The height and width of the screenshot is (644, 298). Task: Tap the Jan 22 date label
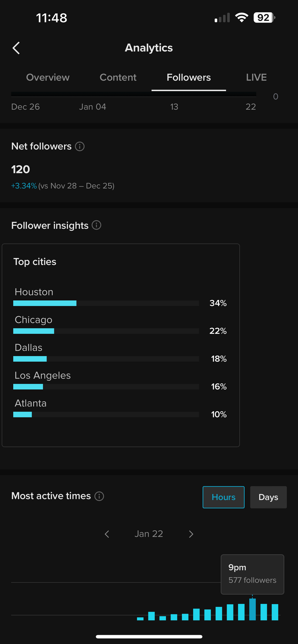pos(149,534)
